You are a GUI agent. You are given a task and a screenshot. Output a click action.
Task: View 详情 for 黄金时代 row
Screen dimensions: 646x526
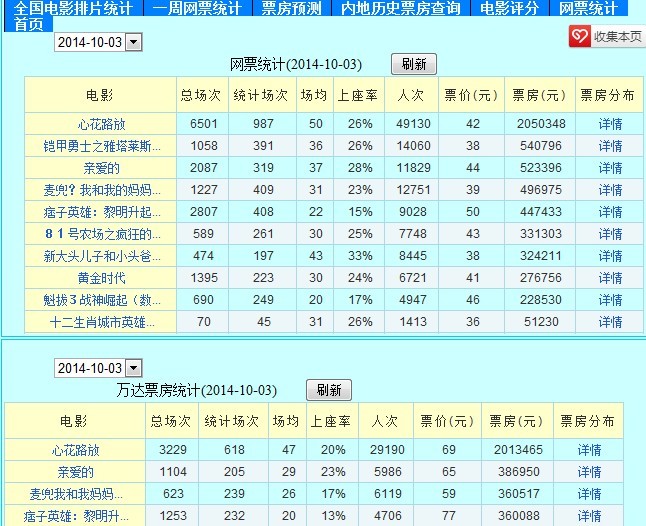pyautogui.click(x=610, y=278)
